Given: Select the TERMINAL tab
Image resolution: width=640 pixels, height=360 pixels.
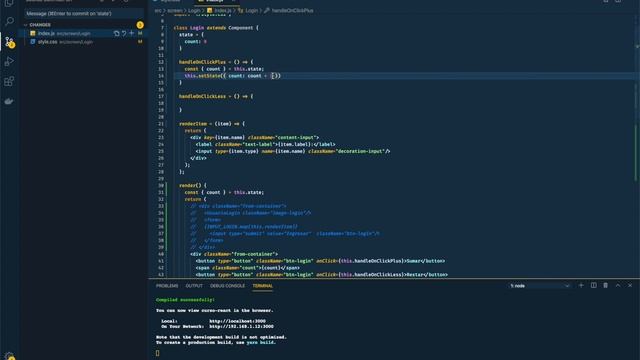Looking at the screenshot, I should click(x=262, y=286).
